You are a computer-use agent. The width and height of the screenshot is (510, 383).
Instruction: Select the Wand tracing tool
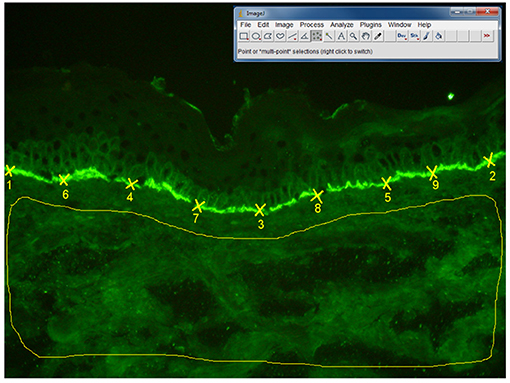[x=329, y=36]
